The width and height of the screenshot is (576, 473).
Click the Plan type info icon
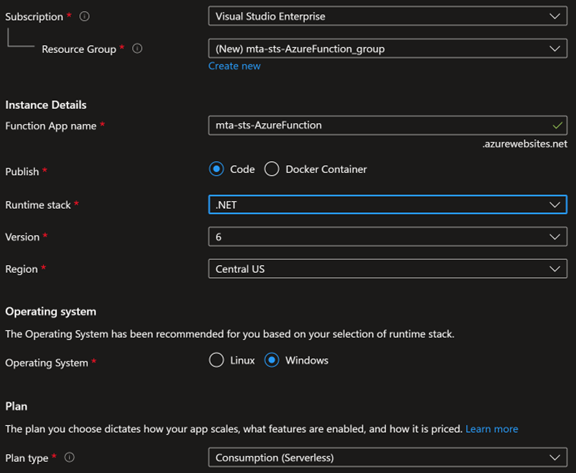click(x=69, y=457)
